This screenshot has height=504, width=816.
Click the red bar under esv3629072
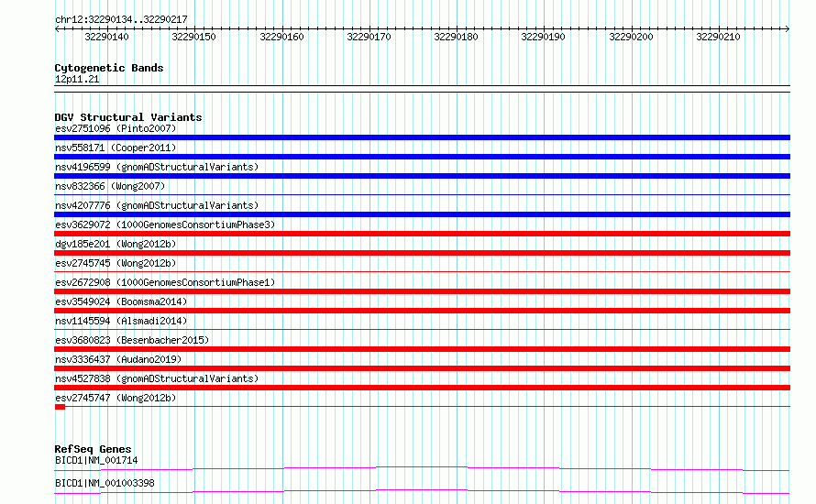pos(422,234)
